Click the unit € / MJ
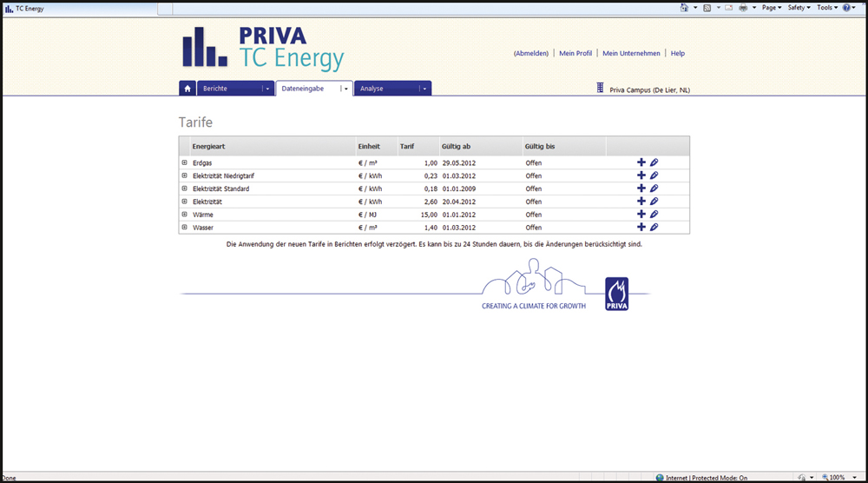Image resolution: width=868 pixels, height=483 pixels. click(367, 215)
